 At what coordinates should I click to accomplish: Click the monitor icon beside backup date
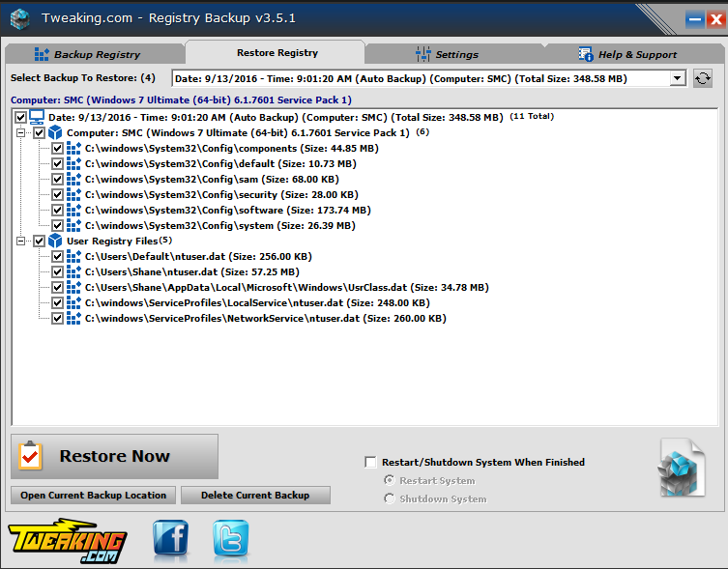point(37,117)
